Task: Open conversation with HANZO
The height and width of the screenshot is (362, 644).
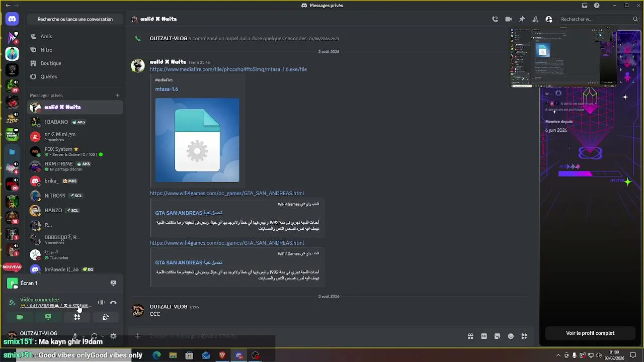Action: click(75, 210)
